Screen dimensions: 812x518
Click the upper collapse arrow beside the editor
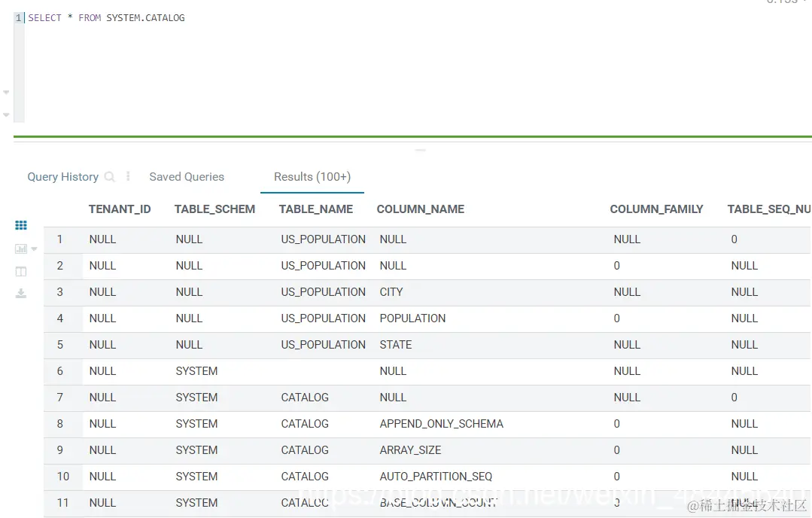pos(6,92)
